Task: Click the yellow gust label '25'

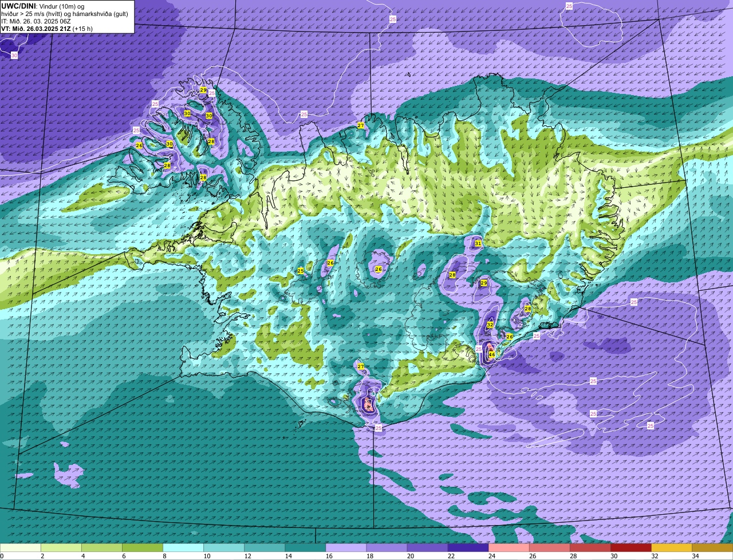Action: coord(300,271)
